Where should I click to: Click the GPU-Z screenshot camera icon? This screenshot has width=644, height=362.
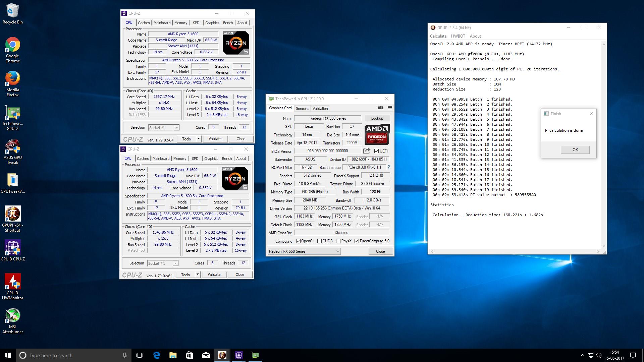(x=380, y=108)
